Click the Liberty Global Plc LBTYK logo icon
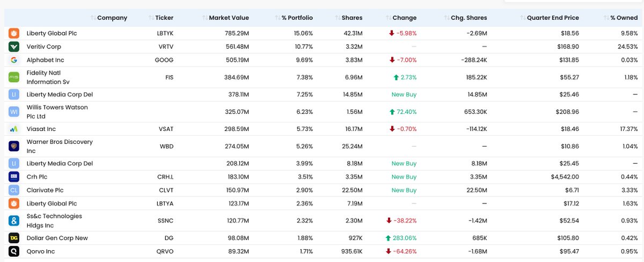 [14, 33]
